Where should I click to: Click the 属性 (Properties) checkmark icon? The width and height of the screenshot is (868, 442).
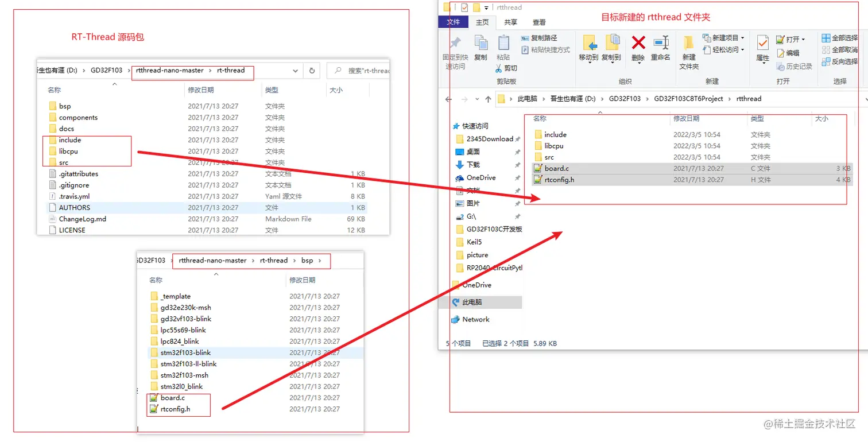coord(763,43)
